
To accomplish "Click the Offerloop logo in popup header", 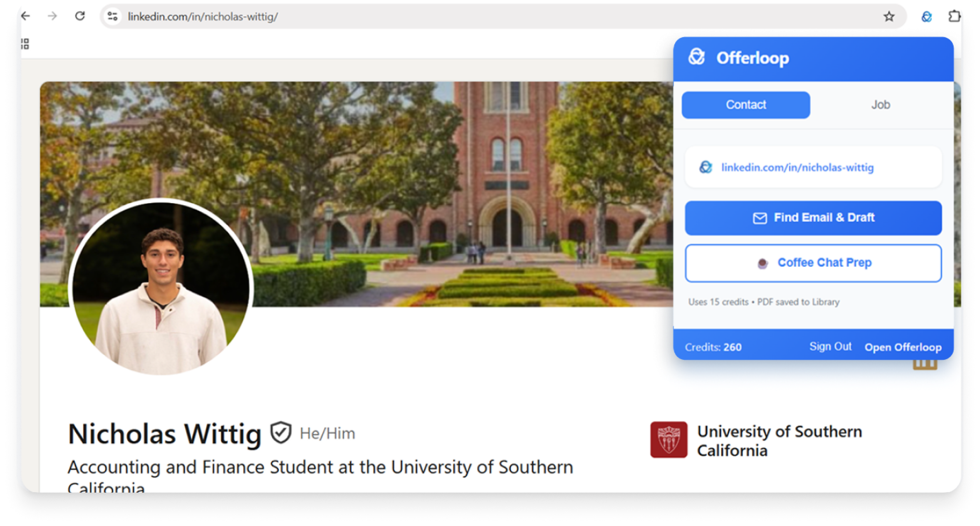I will coord(697,57).
